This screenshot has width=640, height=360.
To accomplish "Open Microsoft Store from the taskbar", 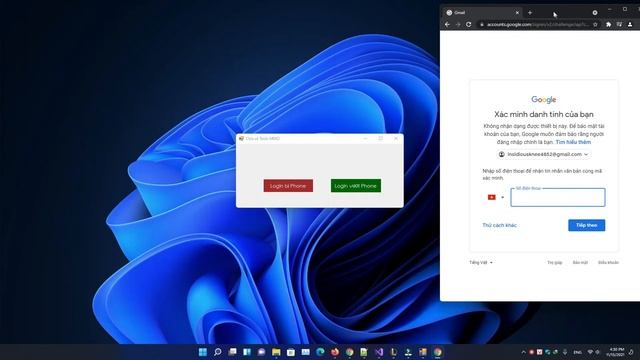I will pos(291,352).
